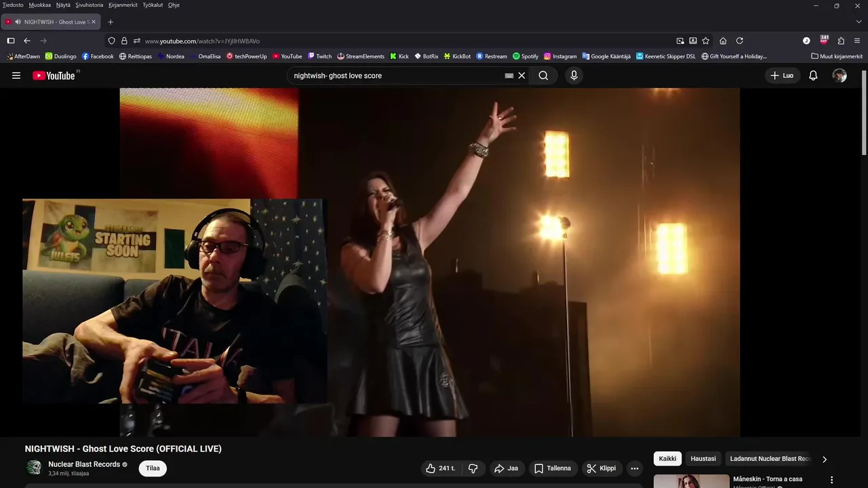Open the on-screen keyboard icon in search box
Viewport: 868px width, 488px height.
click(509, 76)
